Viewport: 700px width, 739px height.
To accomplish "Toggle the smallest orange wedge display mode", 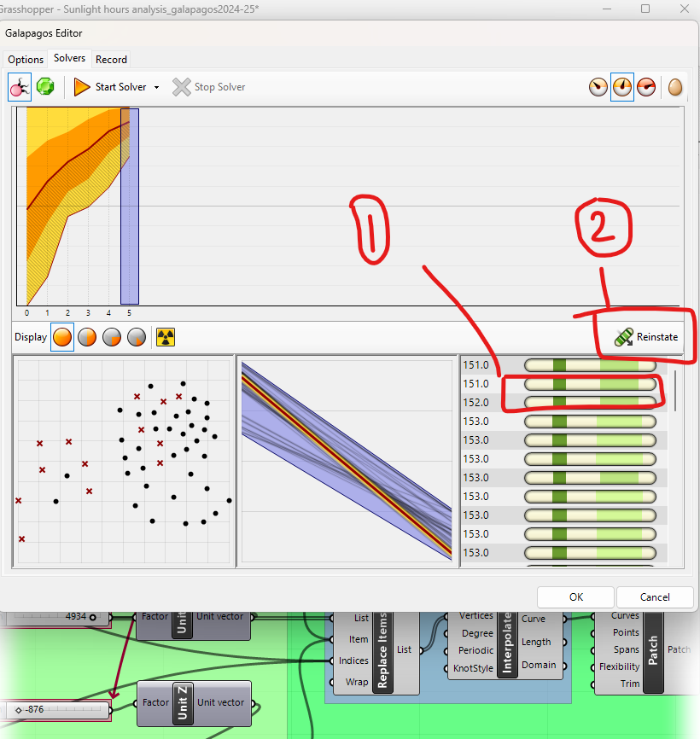I will 137,337.
